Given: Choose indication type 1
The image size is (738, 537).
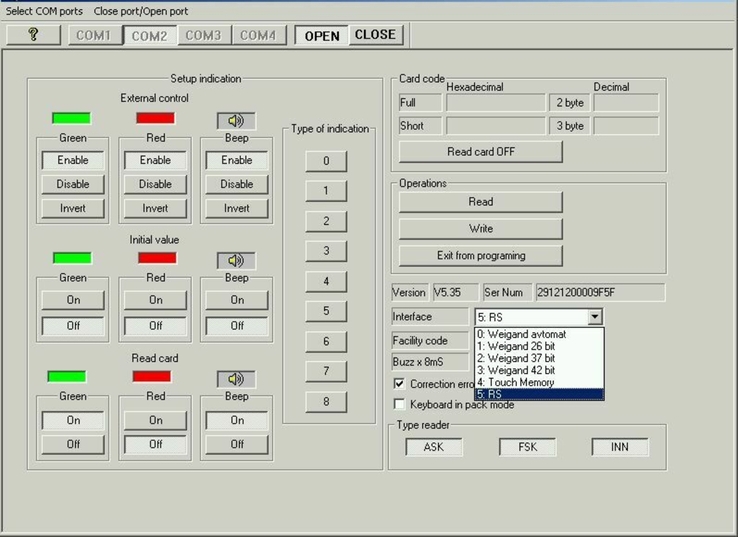Looking at the screenshot, I should coord(326,191).
